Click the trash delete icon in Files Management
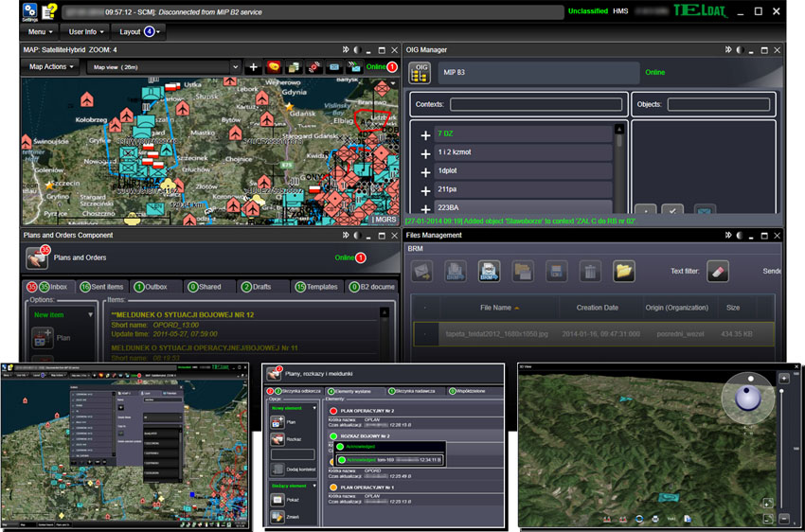This screenshot has width=805, height=532. point(590,271)
